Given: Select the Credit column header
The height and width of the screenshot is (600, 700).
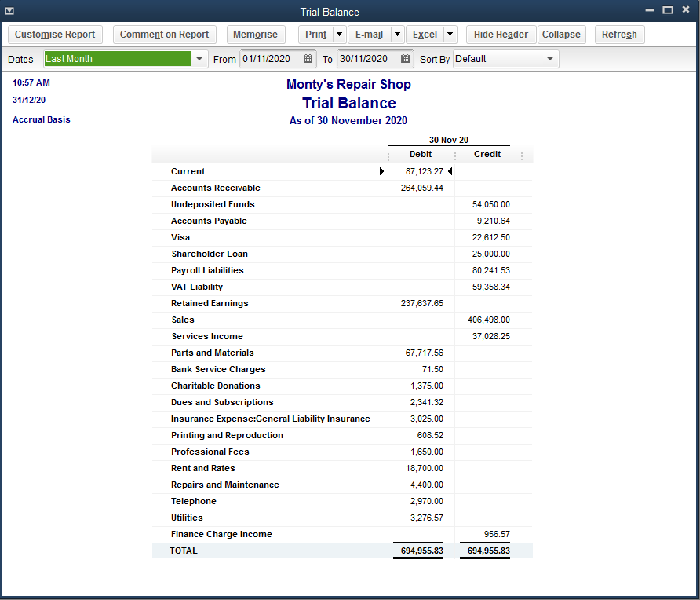Looking at the screenshot, I should [487, 154].
